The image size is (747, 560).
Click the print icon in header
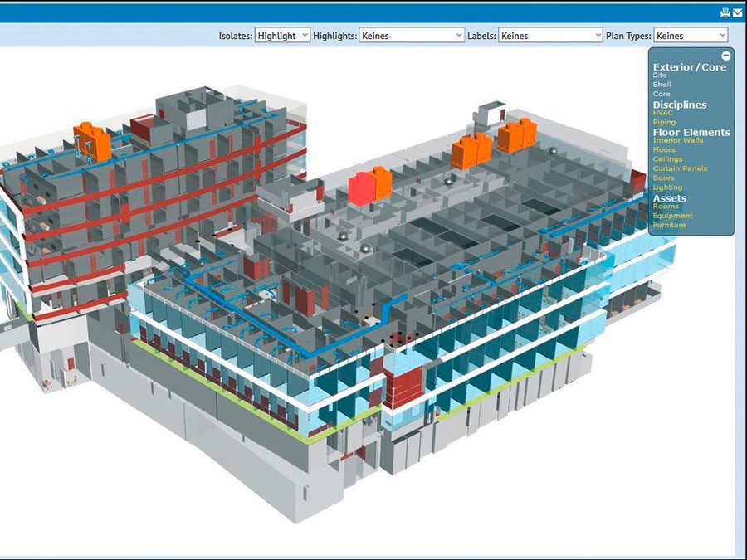pos(725,12)
